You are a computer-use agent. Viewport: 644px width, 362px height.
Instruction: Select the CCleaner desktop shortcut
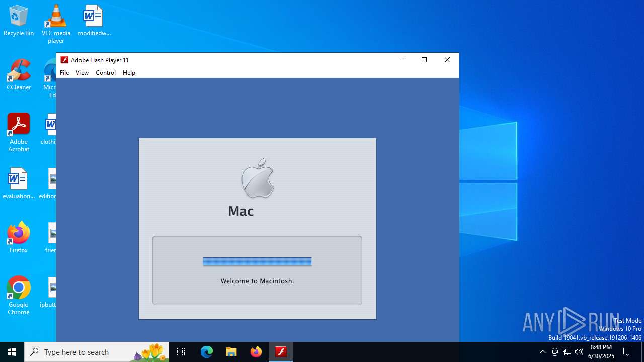click(x=19, y=75)
